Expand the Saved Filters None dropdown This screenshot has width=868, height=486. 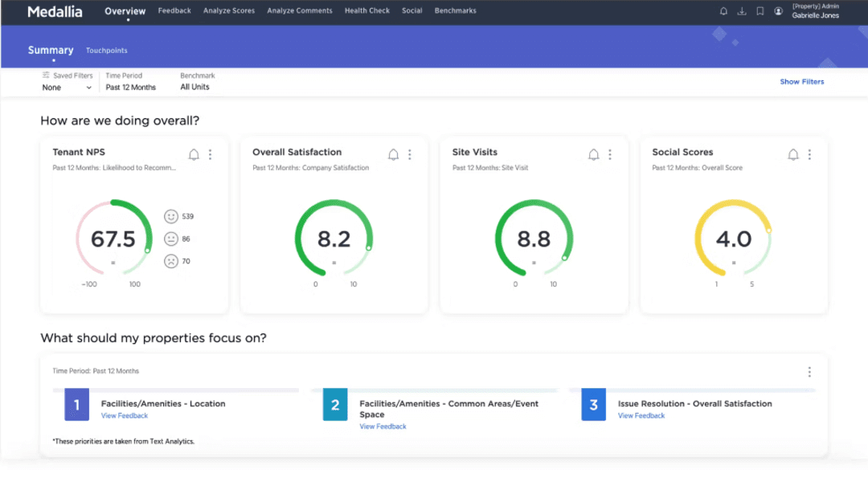(67, 87)
